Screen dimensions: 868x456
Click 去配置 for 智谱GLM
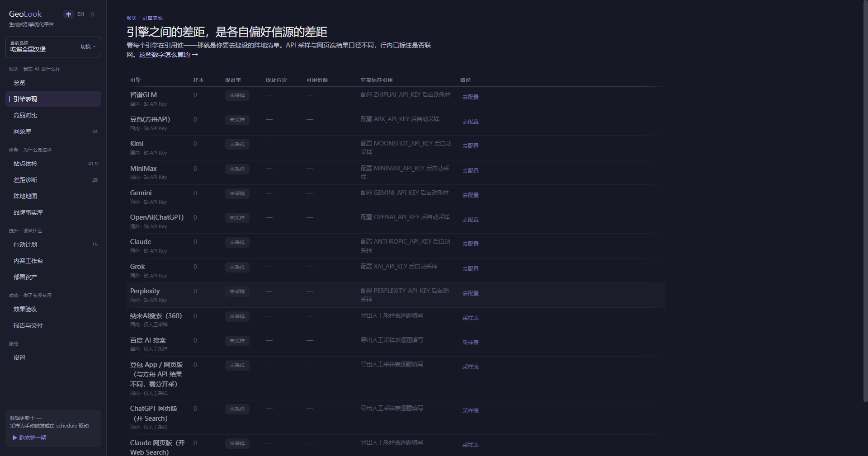click(470, 97)
